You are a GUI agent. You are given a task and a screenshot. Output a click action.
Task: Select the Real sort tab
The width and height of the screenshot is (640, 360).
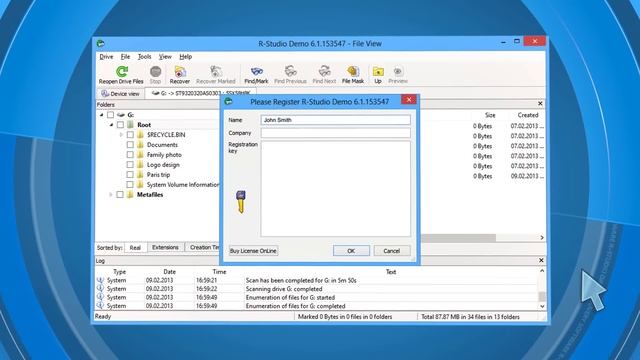[135, 248]
